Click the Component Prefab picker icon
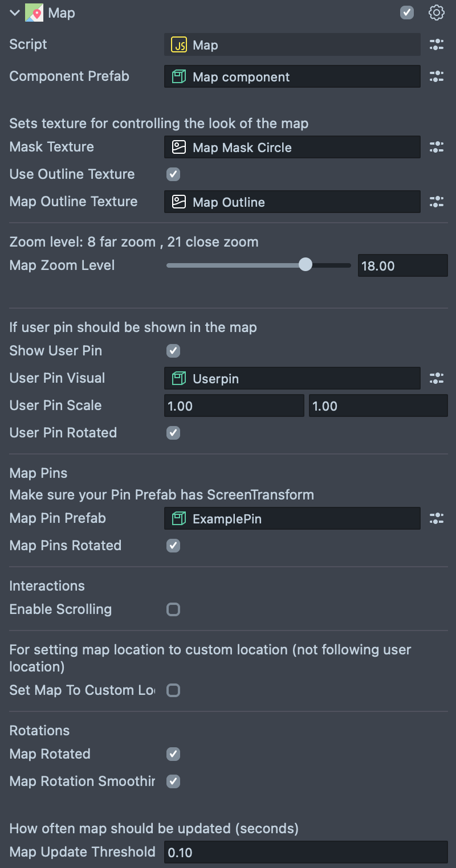 point(436,77)
